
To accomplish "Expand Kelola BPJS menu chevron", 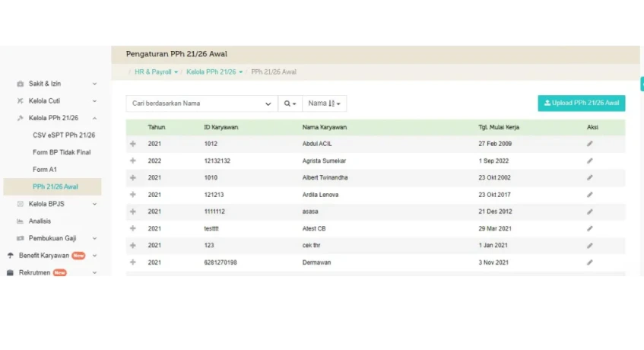I will click(94, 204).
